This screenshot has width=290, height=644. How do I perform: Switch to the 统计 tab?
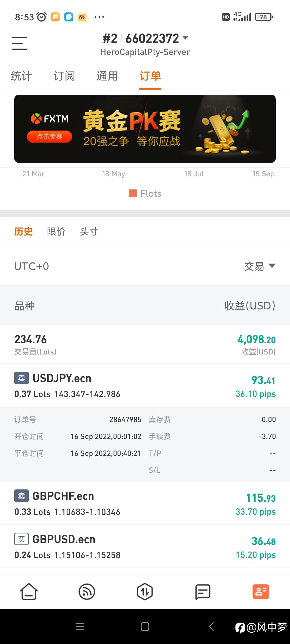21,76
